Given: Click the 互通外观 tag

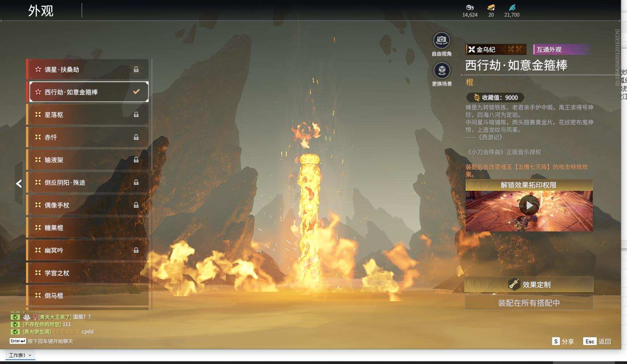Looking at the screenshot, I should (562, 49).
